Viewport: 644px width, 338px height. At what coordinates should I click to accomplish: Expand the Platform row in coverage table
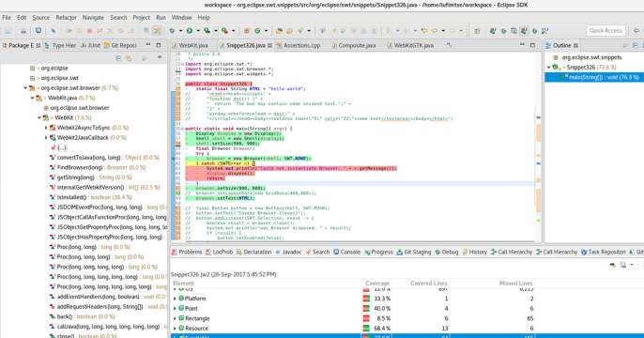175,299
